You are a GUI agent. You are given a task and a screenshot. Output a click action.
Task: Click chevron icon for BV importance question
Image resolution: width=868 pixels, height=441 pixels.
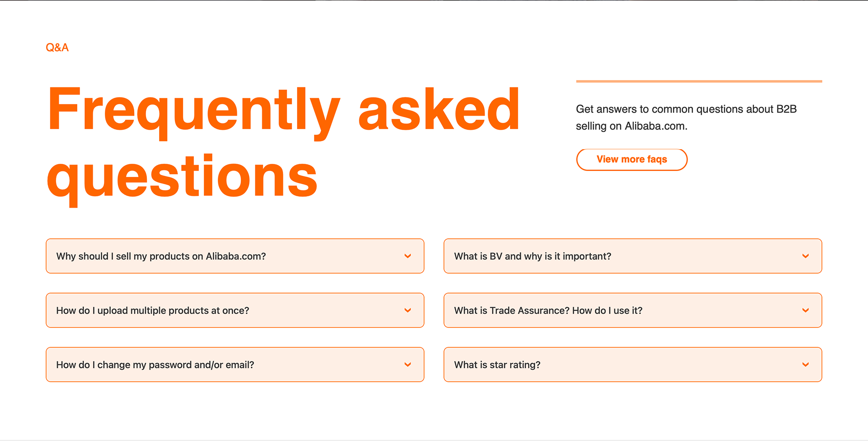(805, 256)
